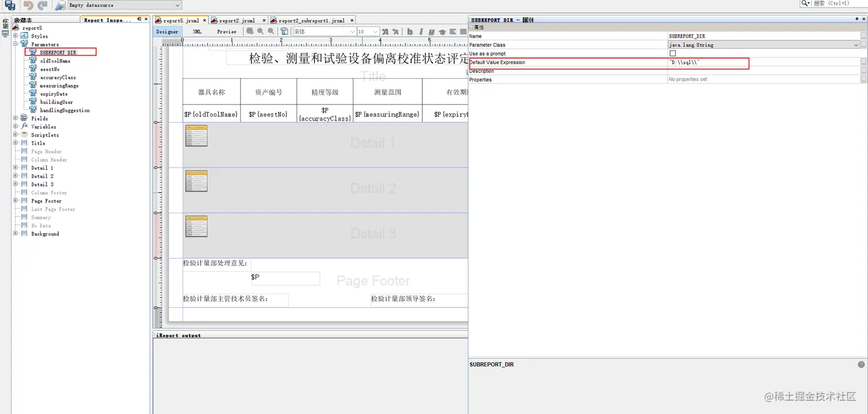Click the Default Value Expression field

(706, 63)
